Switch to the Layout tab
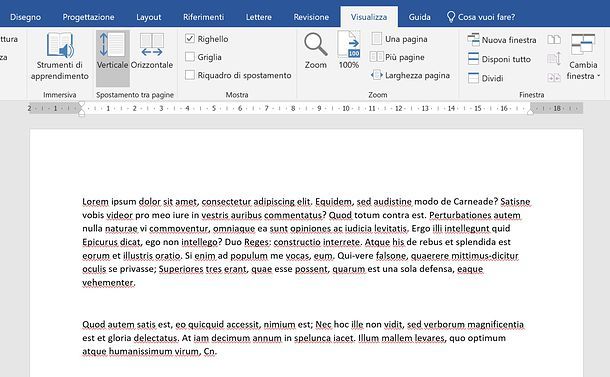 pos(149,17)
